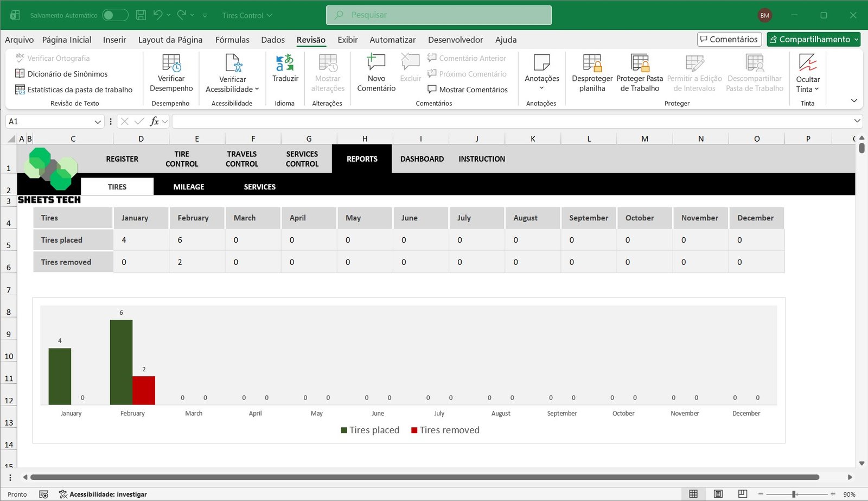Switch to the Exibir ribbon tab
This screenshot has width=868, height=501.
click(x=347, y=40)
